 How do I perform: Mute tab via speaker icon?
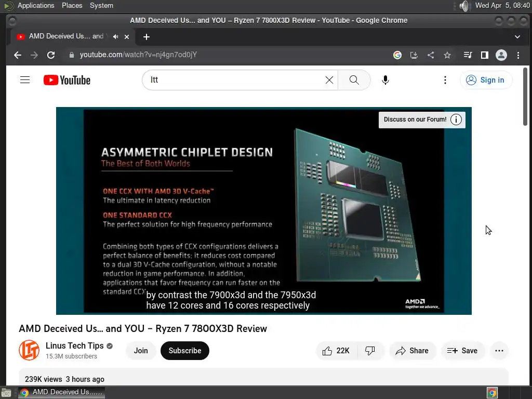[x=116, y=37]
